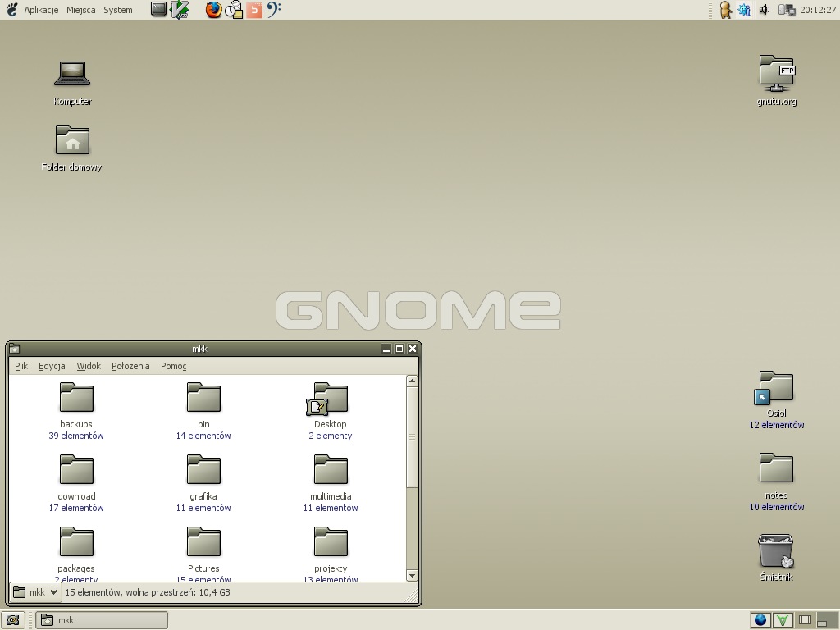Screen dimensions: 840x630
Task: Click the '2 elementy' label under Desktop
Action: 331,436
